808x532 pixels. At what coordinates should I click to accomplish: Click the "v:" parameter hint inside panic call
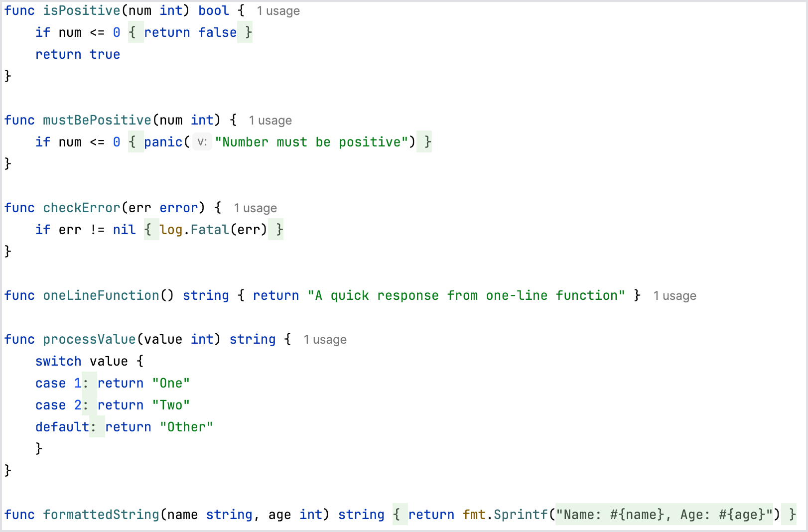click(x=201, y=142)
